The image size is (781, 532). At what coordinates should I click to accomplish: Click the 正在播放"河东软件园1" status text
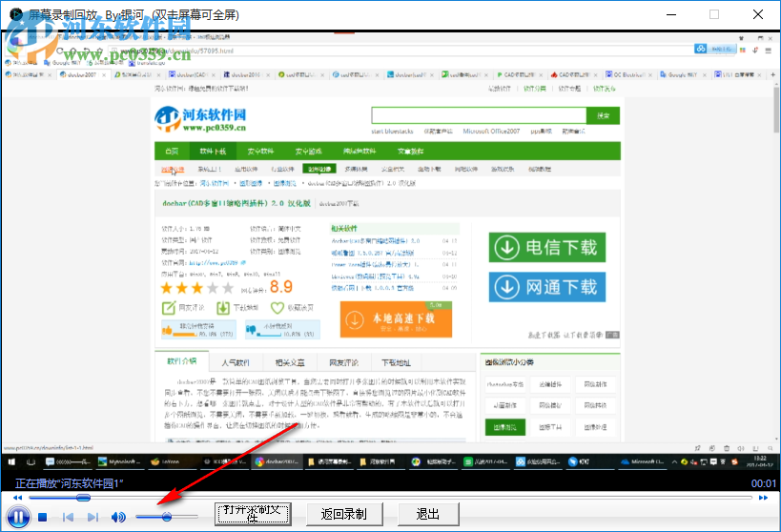70,483
